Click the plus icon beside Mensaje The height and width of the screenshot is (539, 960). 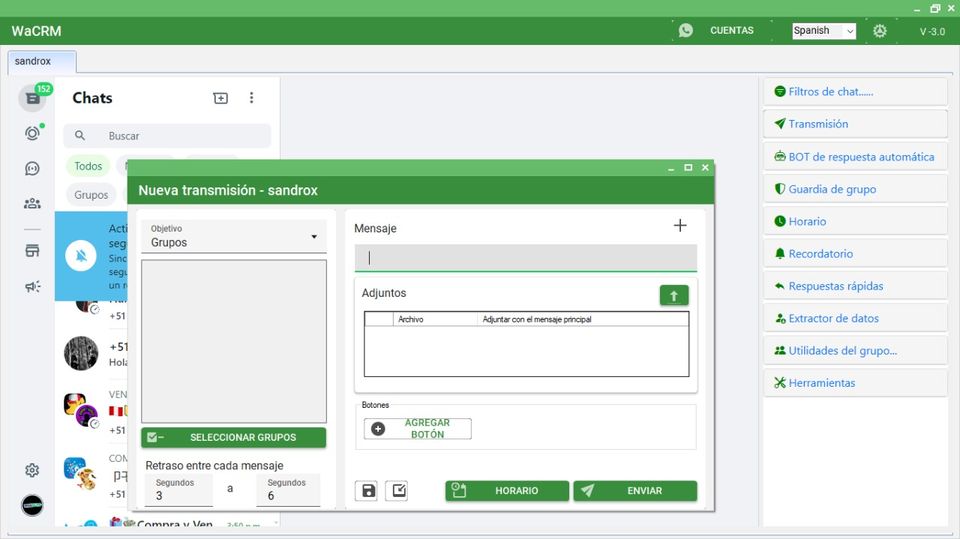pos(680,226)
